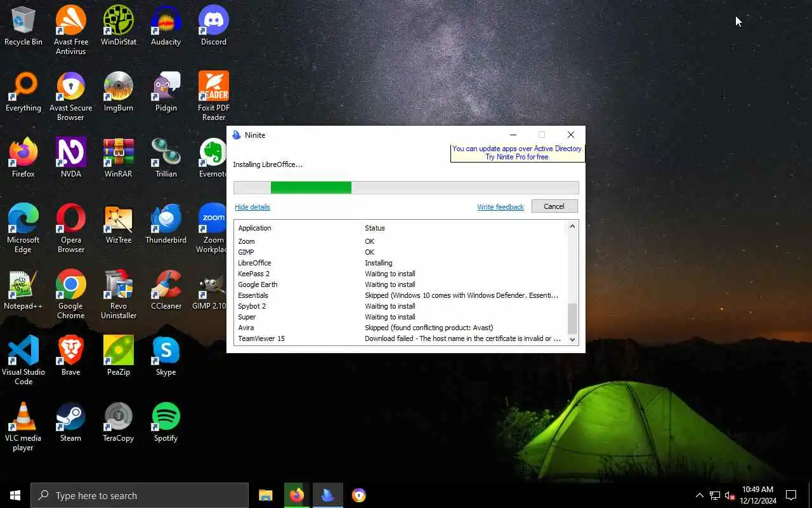The height and width of the screenshot is (508, 812).
Task: Open the taskbar clock and date
Action: (x=757, y=495)
